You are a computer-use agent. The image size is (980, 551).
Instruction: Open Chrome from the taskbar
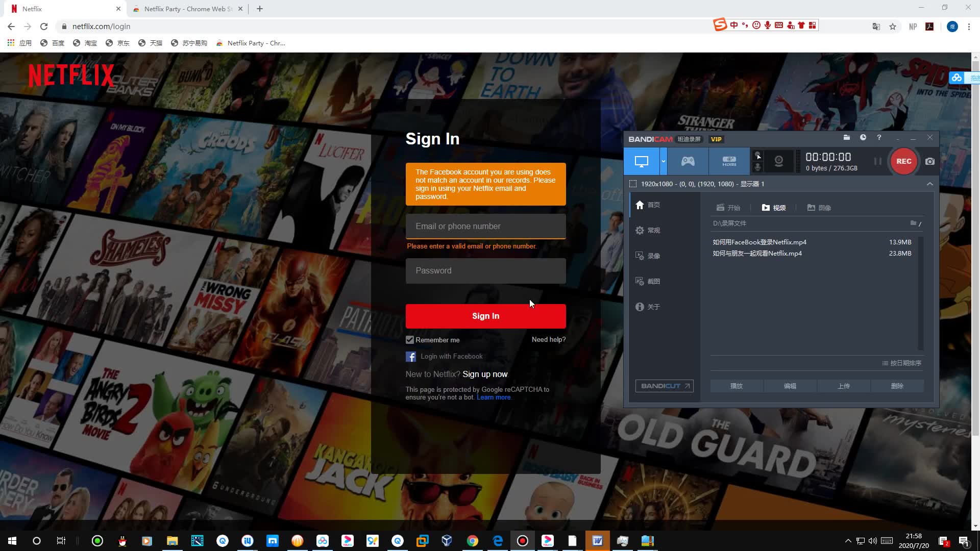(x=473, y=541)
